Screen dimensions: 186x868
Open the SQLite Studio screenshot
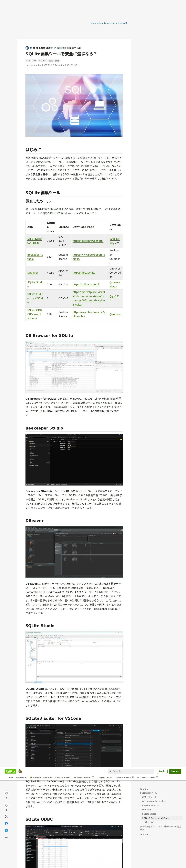(x=74, y=657)
